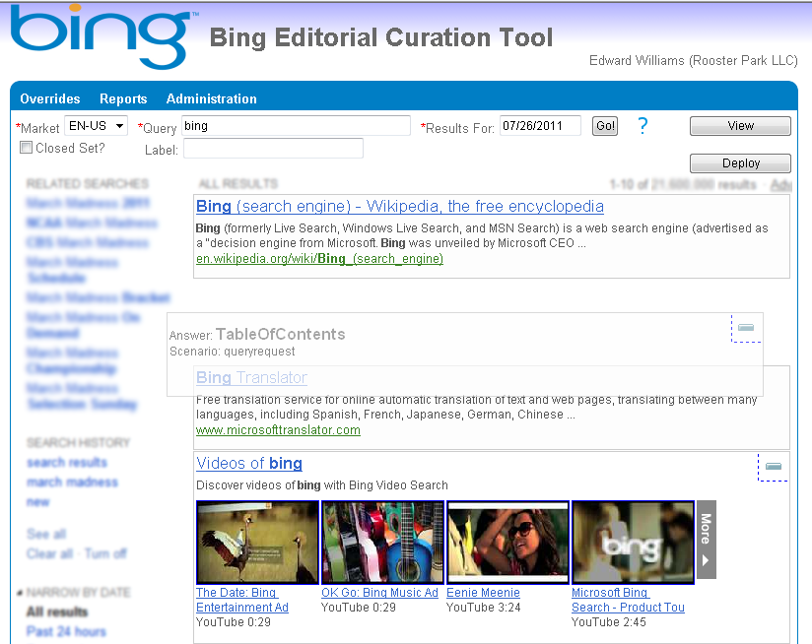Click 'Edward Williams (Rooster Park LLC)' user name
The width and height of the screenshot is (812, 644).
click(x=694, y=60)
